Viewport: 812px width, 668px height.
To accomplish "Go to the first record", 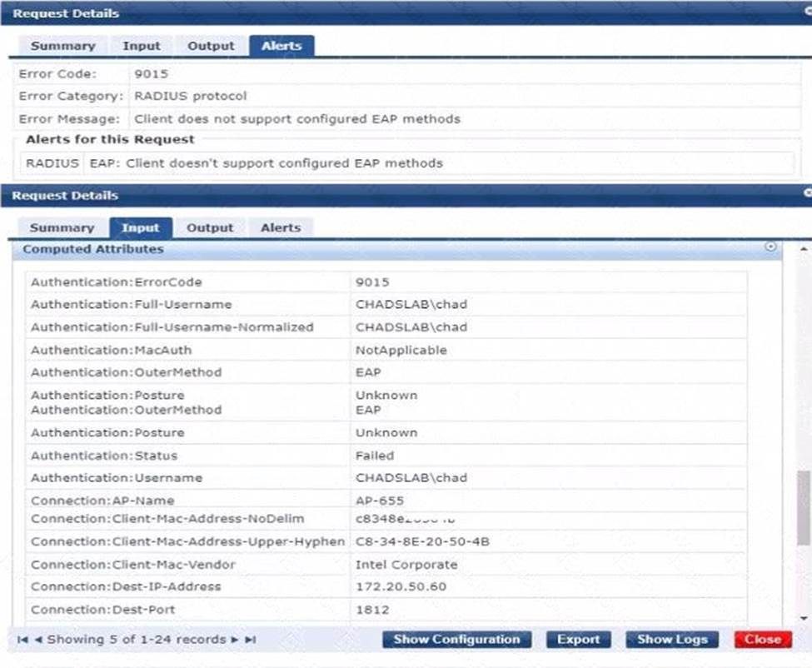I will (x=22, y=640).
